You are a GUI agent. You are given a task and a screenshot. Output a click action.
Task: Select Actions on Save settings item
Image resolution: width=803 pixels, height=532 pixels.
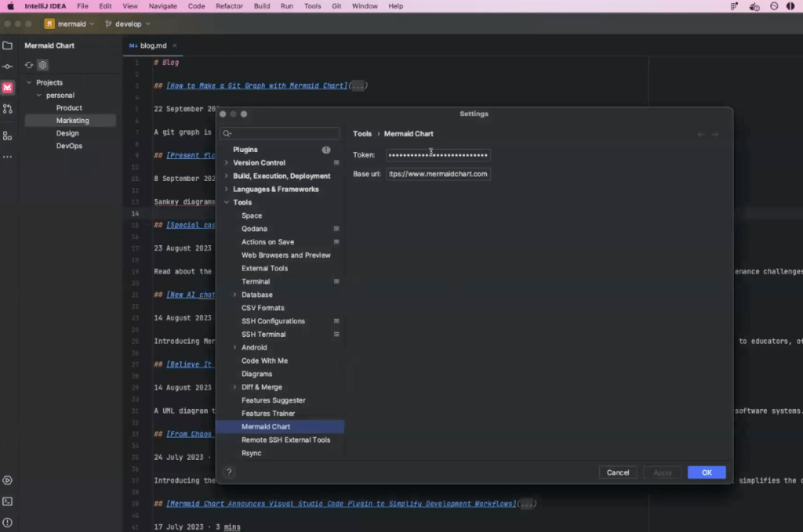point(280,242)
